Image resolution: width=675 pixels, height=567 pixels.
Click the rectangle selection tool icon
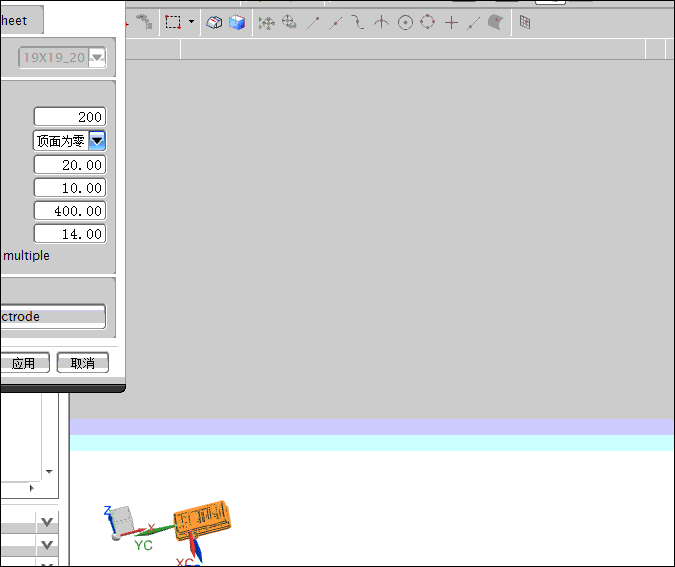pyautogui.click(x=173, y=22)
